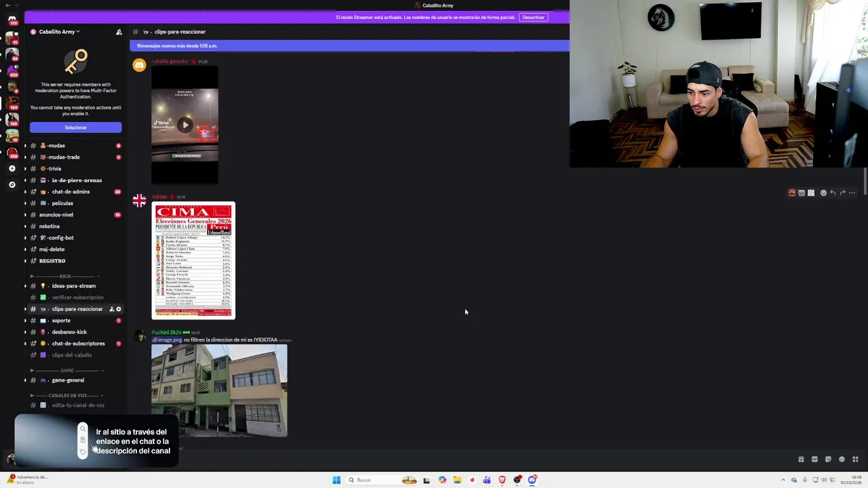Click magnifier icon in overlay widget

click(x=83, y=428)
